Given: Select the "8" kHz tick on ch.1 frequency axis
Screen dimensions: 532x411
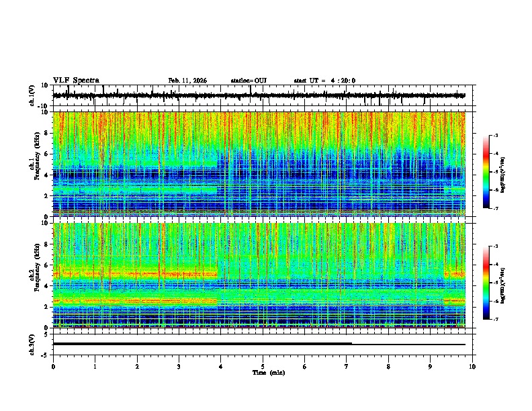Looking at the screenshot, I should 46,133.
